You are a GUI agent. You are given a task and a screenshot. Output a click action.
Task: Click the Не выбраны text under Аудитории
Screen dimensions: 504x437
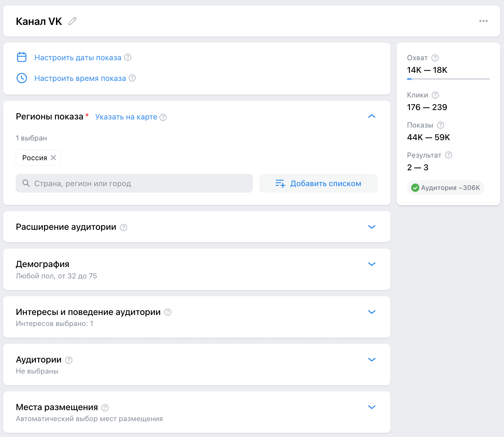click(x=37, y=371)
